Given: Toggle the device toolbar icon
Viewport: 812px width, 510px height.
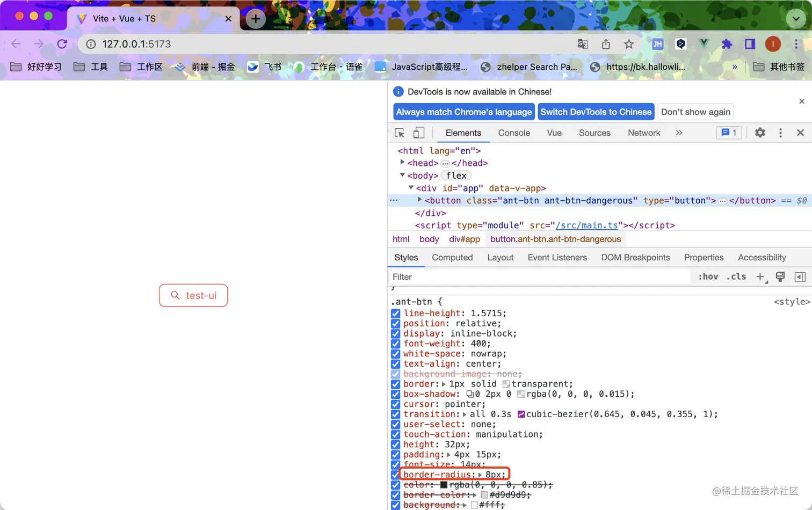Looking at the screenshot, I should pyautogui.click(x=419, y=133).
